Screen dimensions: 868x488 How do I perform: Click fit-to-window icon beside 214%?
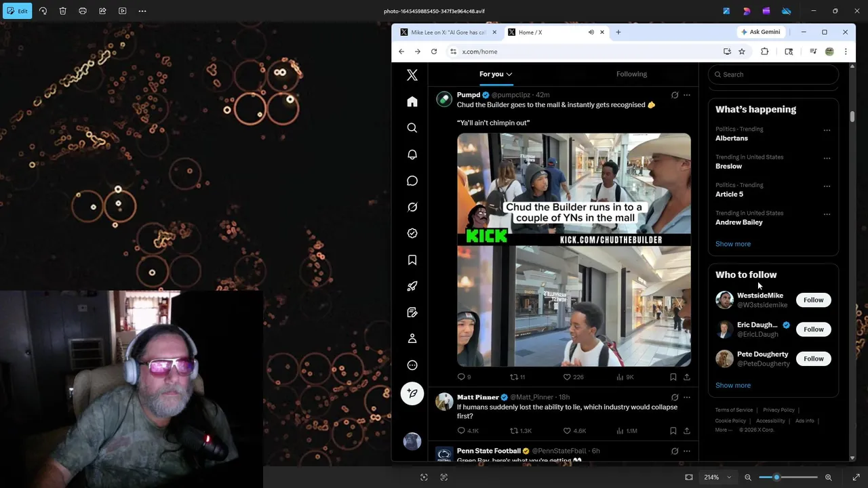point(689,477)
